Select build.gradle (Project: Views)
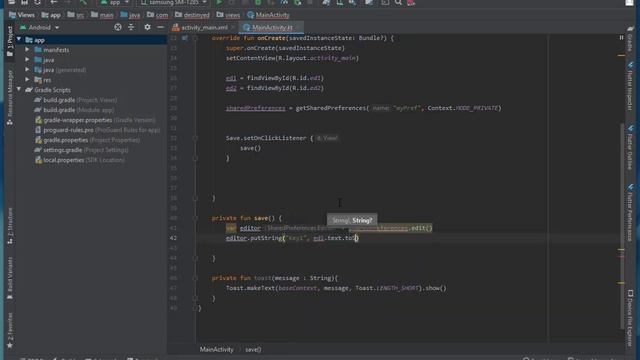The width and height of the screenshot is (640, 360). 76,100
